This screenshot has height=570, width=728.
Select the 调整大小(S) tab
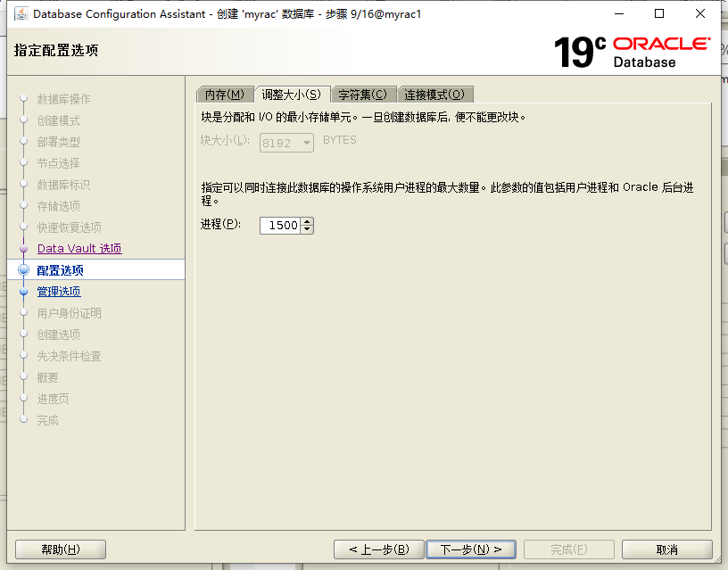click(292, 95)
